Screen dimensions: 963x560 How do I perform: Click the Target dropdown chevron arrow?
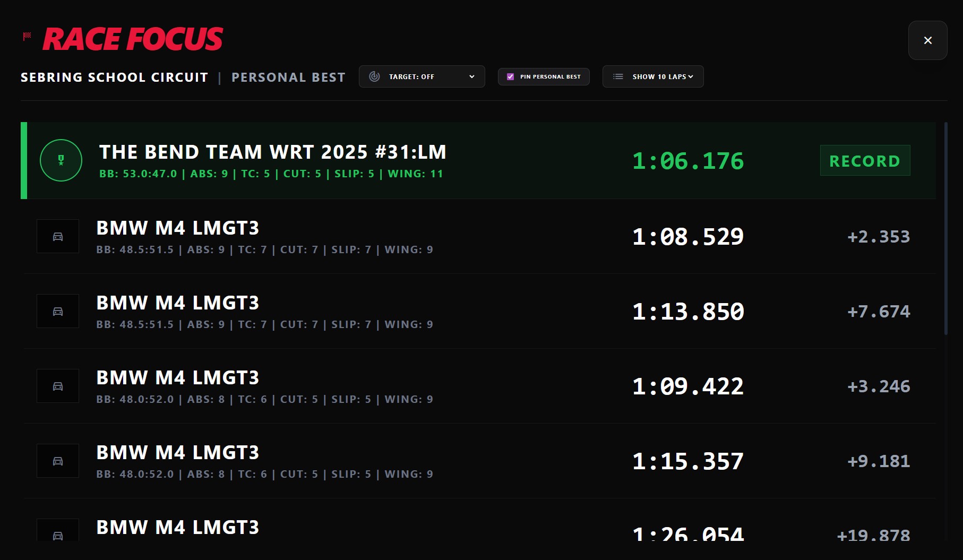[471, 76]
